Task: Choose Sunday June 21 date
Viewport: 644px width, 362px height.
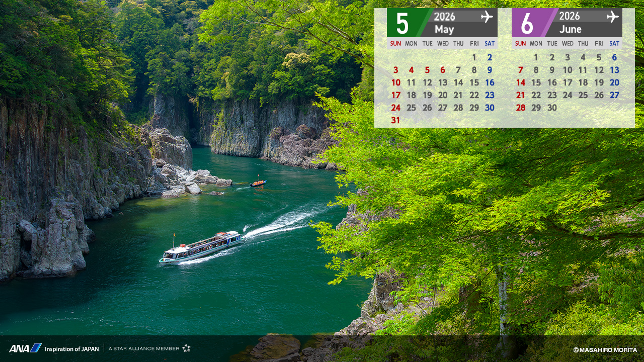Action: pyautogui.click(x=520, y=95)
